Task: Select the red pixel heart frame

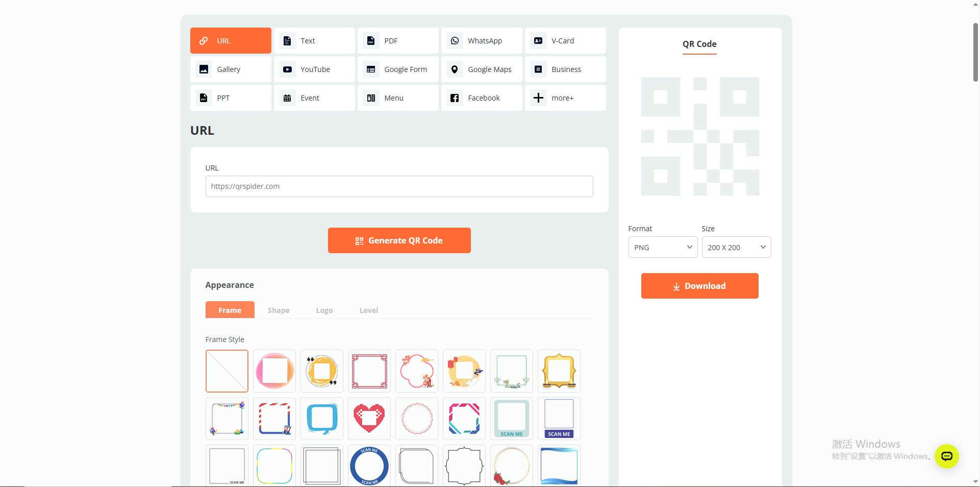Action: point(369,419)
